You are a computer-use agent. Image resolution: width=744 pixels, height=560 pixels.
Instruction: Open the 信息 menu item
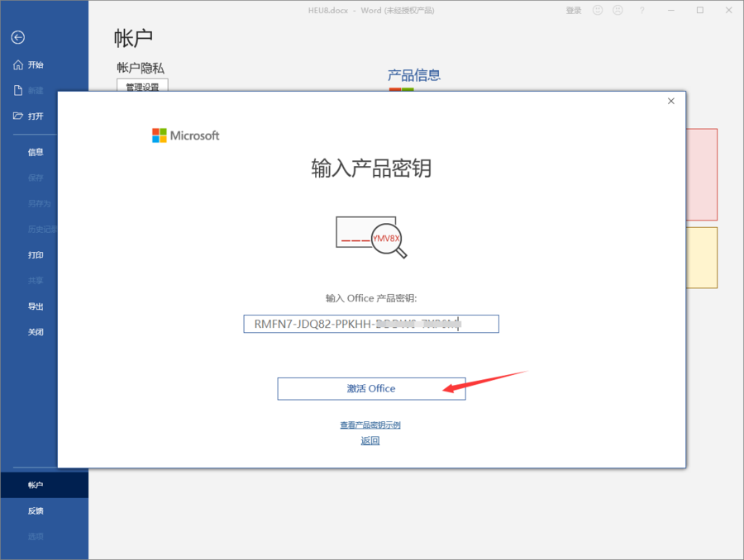36,152
